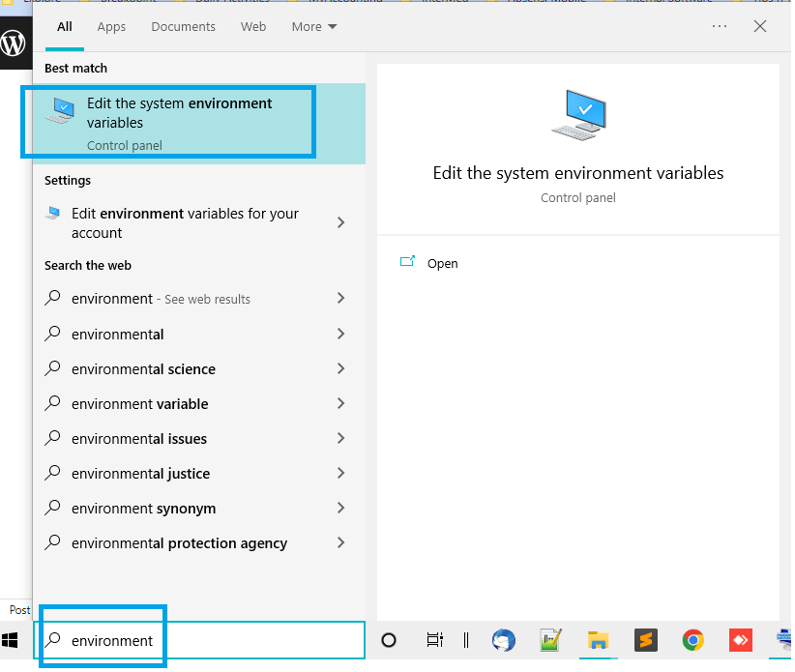Screen dimensions: 795x672
Task: Open AnyDesk from the taskbar
Action: [x=740, y=640]
